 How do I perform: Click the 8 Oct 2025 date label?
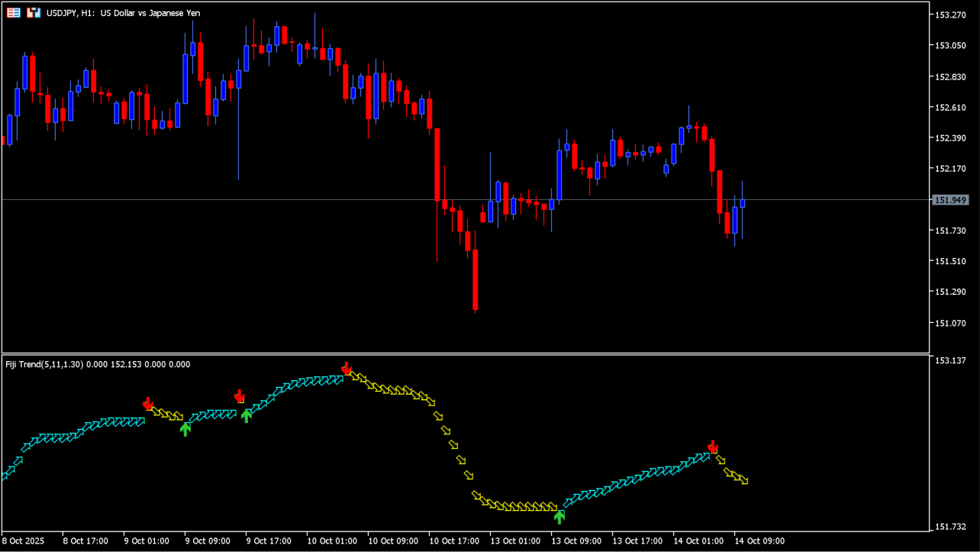coord(23,541)
